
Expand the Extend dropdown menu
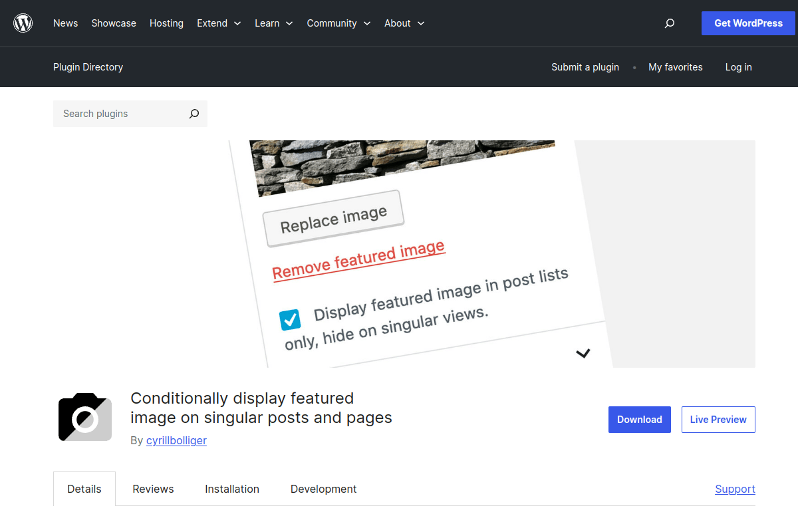(x=219, y=23)
